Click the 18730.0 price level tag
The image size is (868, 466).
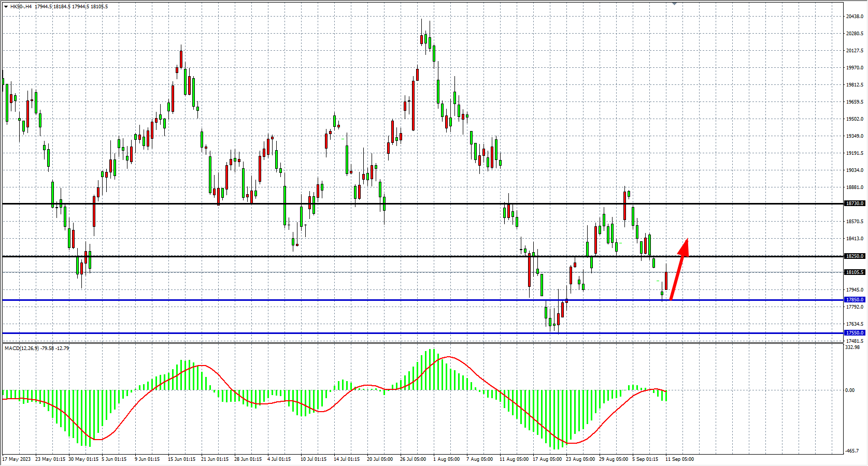(855, 203)
